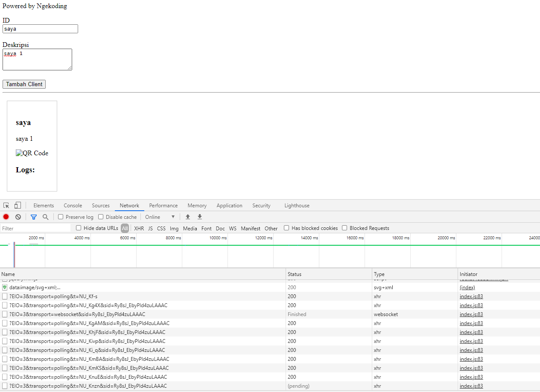
Task: Sort by the Status column header
Action: click(329, 274)
